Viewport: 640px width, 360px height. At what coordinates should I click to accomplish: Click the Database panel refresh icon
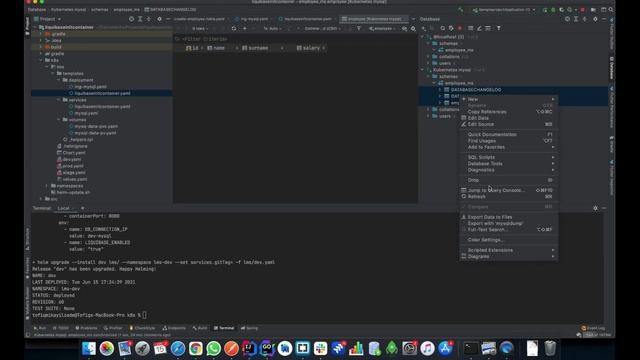click(442, 28)
